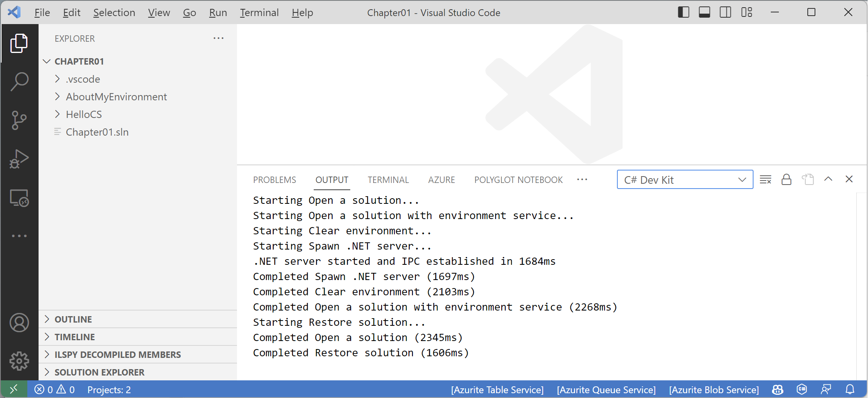
Task: Open Run and Debug in activity bar
Action: tap(19, 158)
